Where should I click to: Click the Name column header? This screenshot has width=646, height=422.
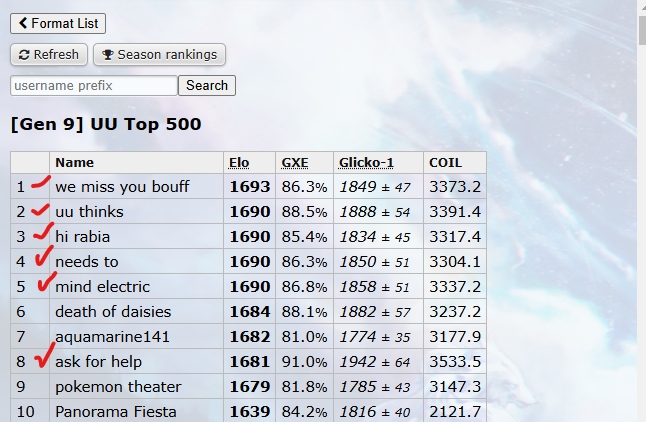pos(74,162)
